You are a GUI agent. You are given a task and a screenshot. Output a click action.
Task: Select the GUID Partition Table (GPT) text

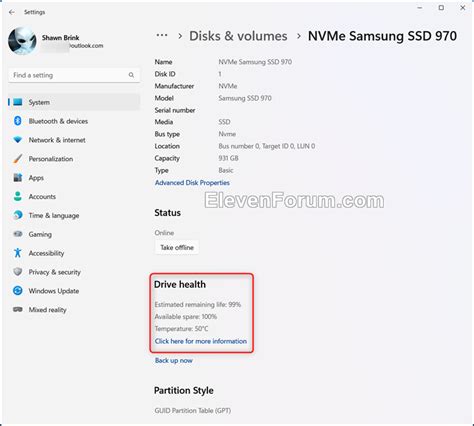click(193, 410)
